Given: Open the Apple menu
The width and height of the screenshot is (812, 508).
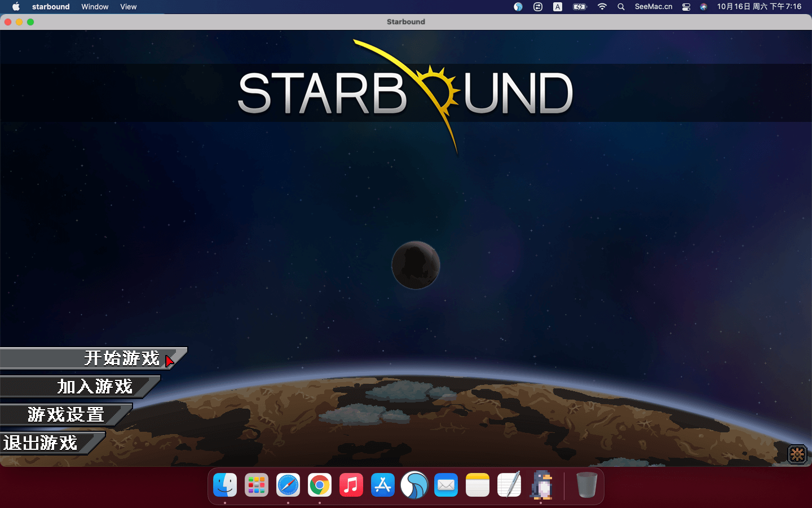Looking at the screenshot, I should click(16, 7).
